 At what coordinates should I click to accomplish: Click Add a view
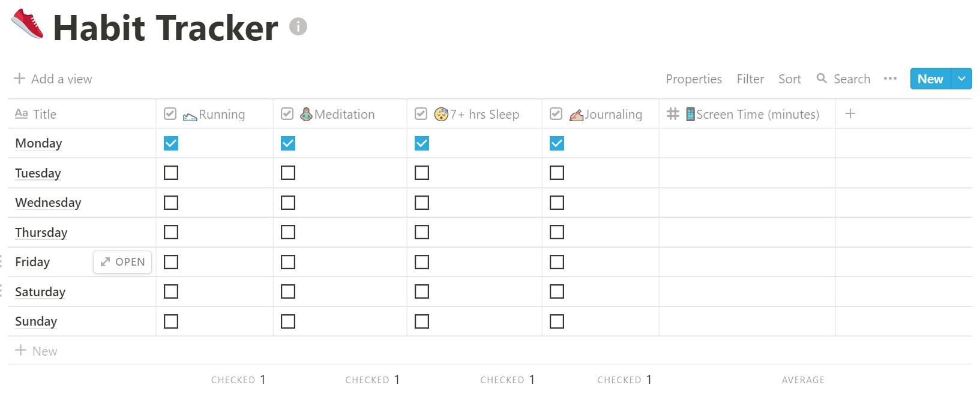pyautogui.click(x=53, y=79)
